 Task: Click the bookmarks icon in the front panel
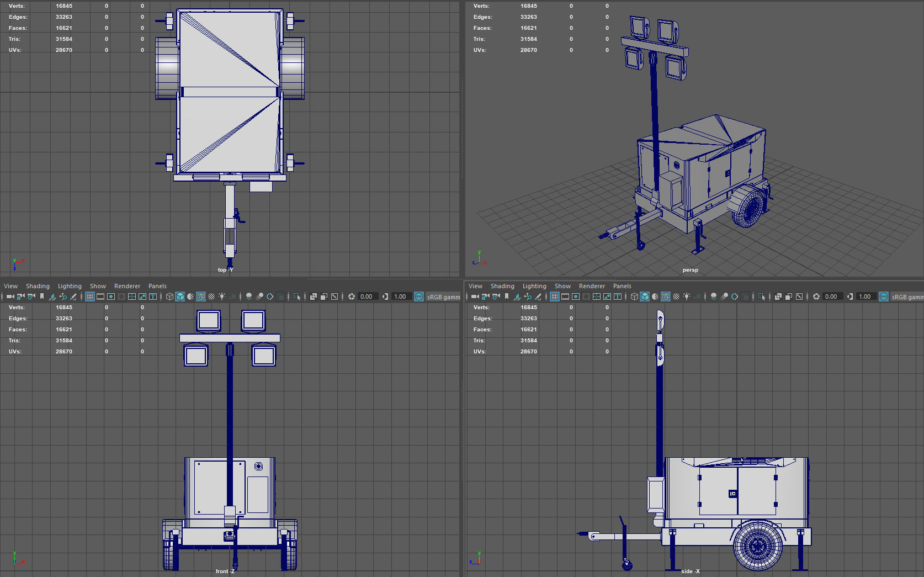(41, 297)
